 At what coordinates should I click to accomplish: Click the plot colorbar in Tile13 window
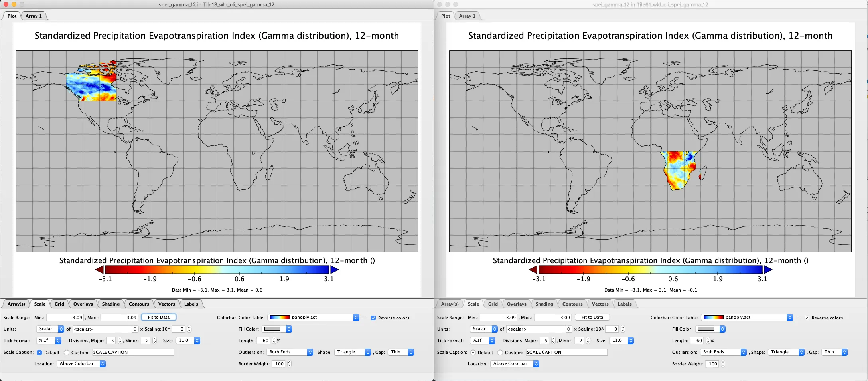point(217,270)
